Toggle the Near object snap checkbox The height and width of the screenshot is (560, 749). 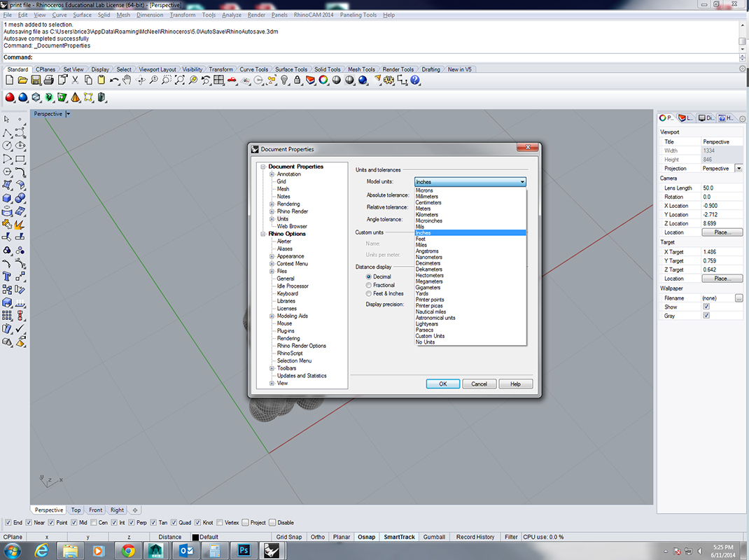click(29, 523)
